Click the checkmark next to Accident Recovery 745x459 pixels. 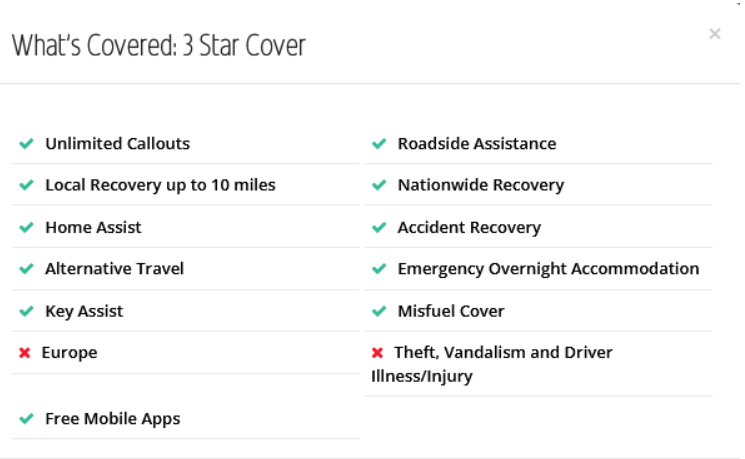[x=379, y=228]
